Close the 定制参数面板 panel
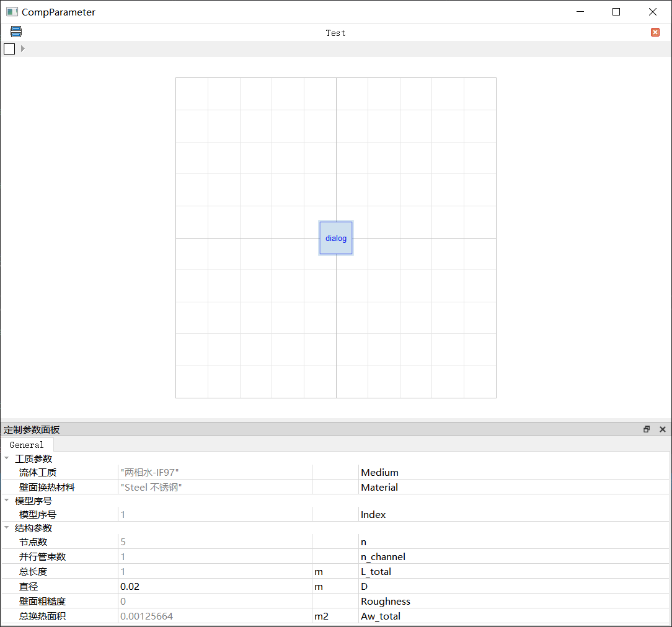 click(x=662, y=429)
